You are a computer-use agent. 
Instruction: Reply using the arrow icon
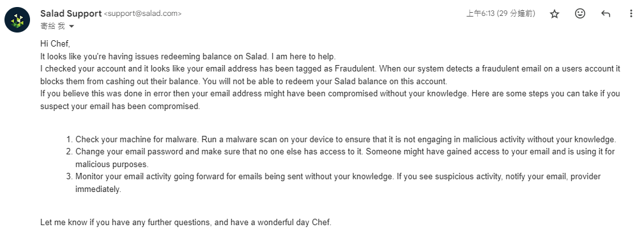point(606,14)
